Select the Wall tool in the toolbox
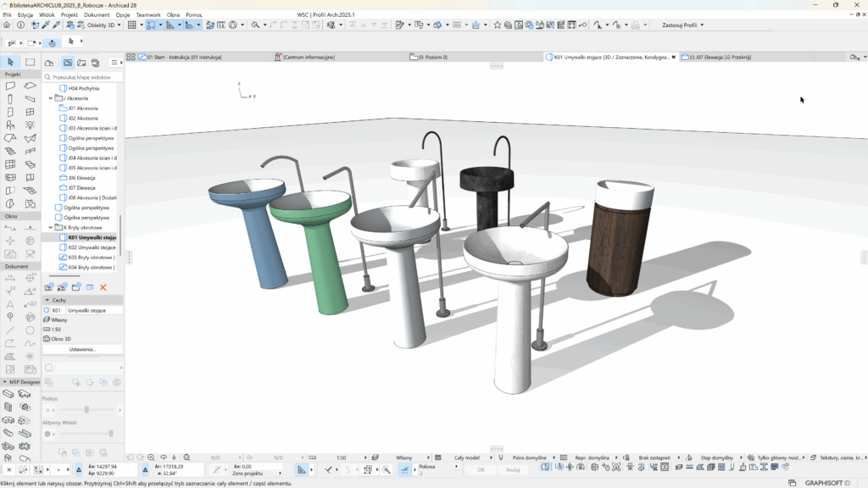868x488 pixels. click(x=10, y=86)
